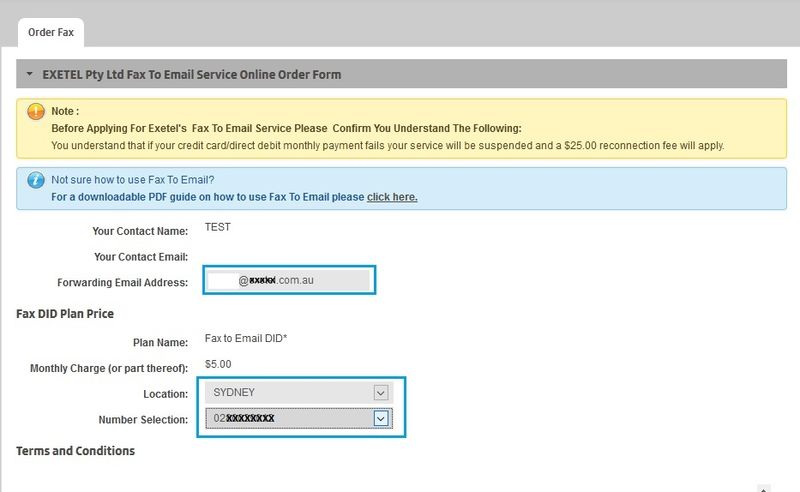Click the Number Selection arrow button
This screenshot has height=492, width=800.
pyautogui.click(x=381, y=419)
